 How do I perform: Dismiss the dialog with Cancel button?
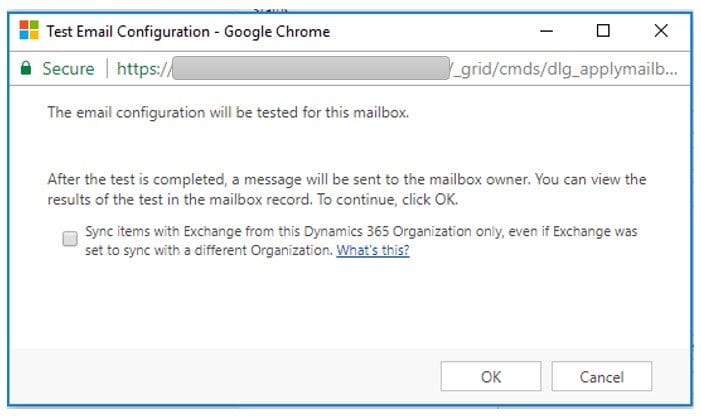click(x=601, y=377)
